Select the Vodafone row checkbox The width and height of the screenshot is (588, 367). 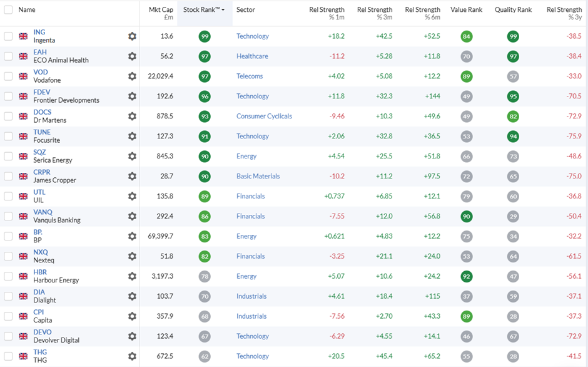(8, 76)
